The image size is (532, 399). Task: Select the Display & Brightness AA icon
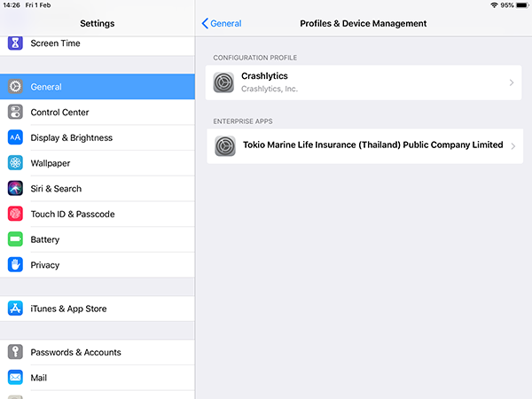pos(15,137)
